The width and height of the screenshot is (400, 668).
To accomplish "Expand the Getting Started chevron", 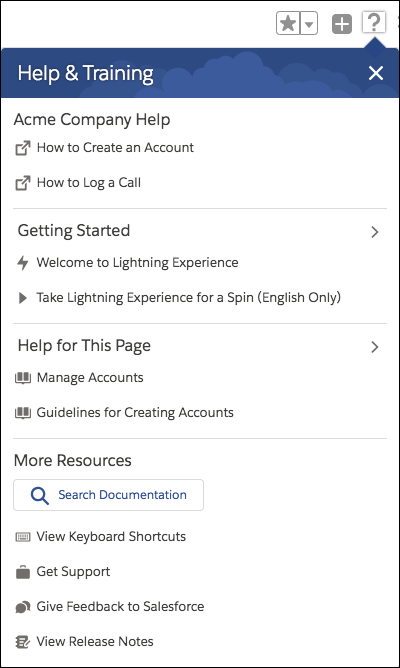I will [x=374, y=232].
